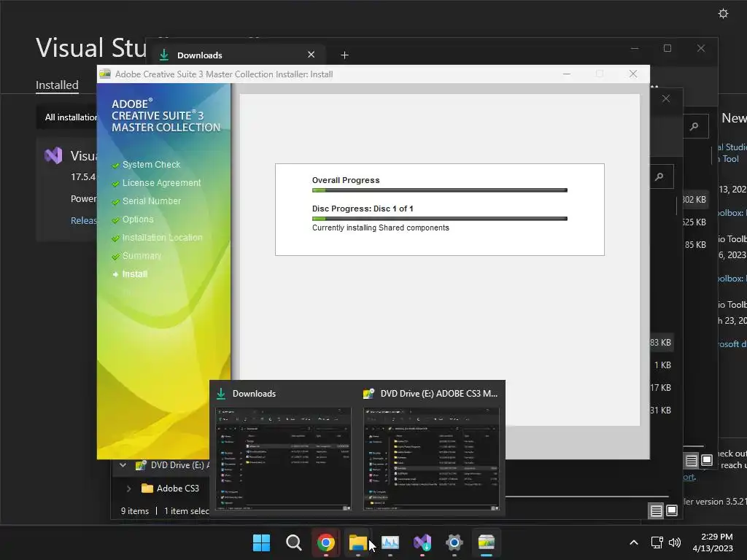The height and width of the screenshot is (560, 747).
Task: Open taskbar Search
Action: pyautogui.click(x=293, y=542)
